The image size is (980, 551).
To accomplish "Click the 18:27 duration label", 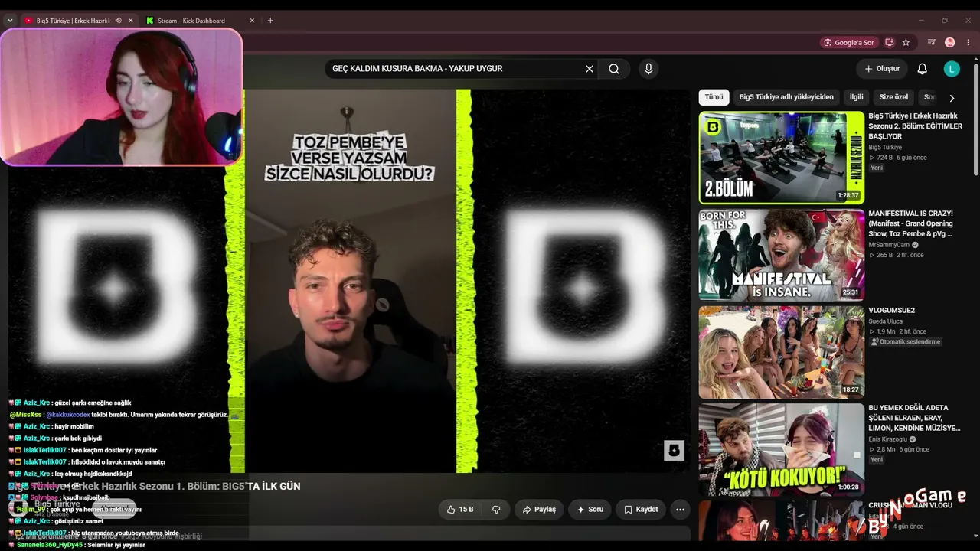I will click(851, 390).
